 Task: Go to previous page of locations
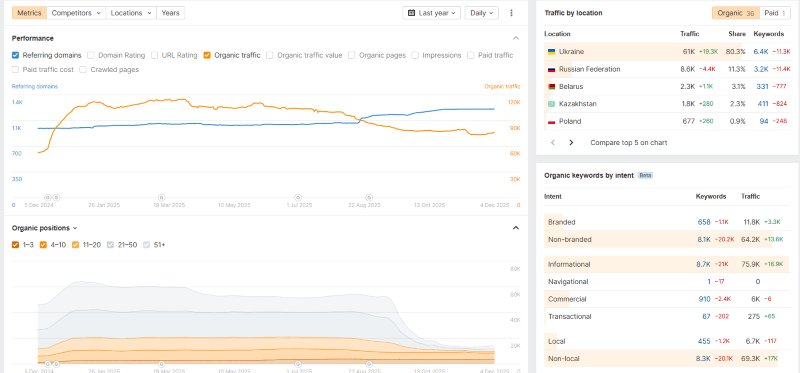tap(553, 143)
